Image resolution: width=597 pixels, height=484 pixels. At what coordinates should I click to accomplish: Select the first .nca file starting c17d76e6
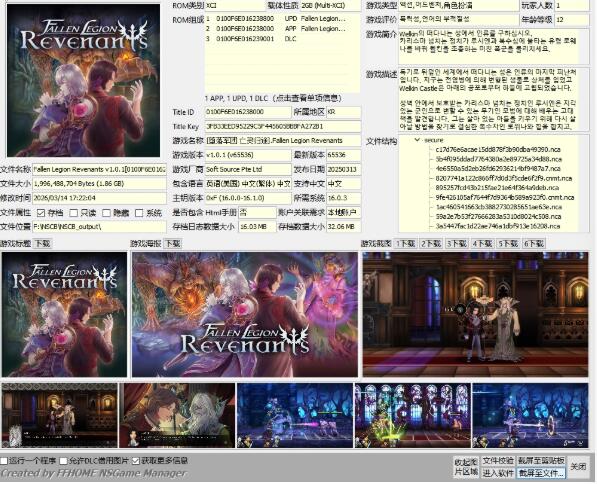point(498,149)
